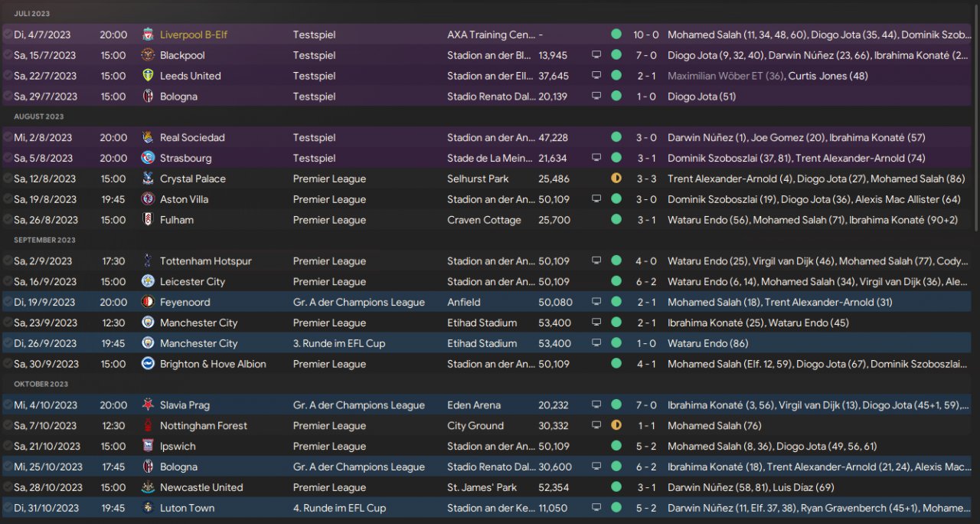Open the Newcastle United team link
Image resolution: width=980 pixels, height=524 pixels.
201,487
